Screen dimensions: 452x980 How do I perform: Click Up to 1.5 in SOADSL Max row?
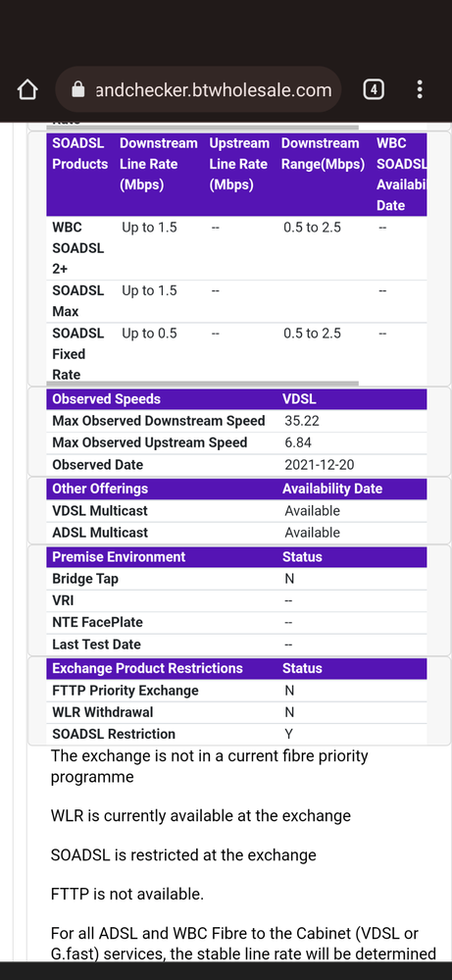click(149, 290)
